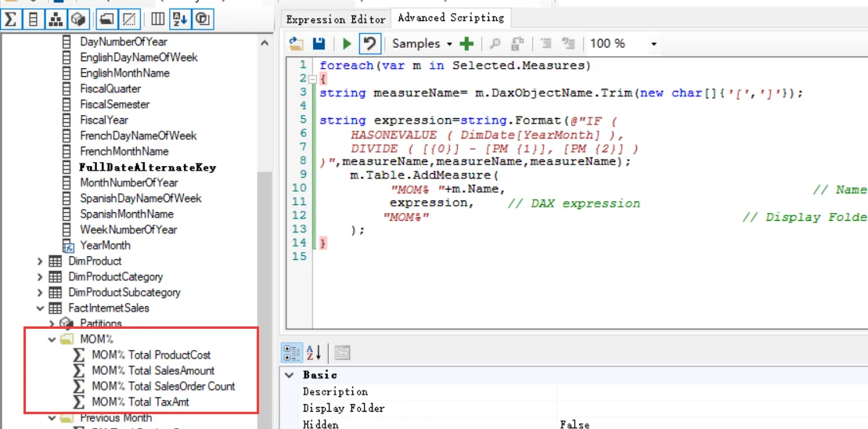Collapse the FactInternetSales table
This screenshot has width=868, height=429.
40,308
